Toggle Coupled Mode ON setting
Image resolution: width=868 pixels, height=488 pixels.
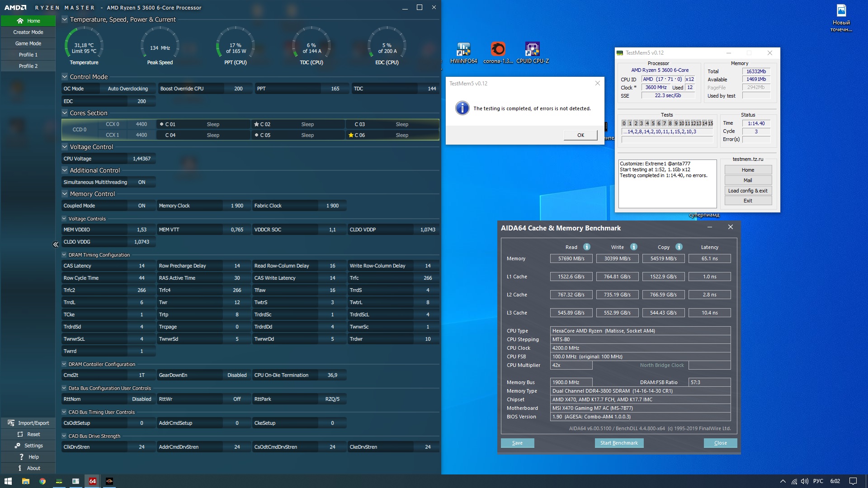[142, 206]
